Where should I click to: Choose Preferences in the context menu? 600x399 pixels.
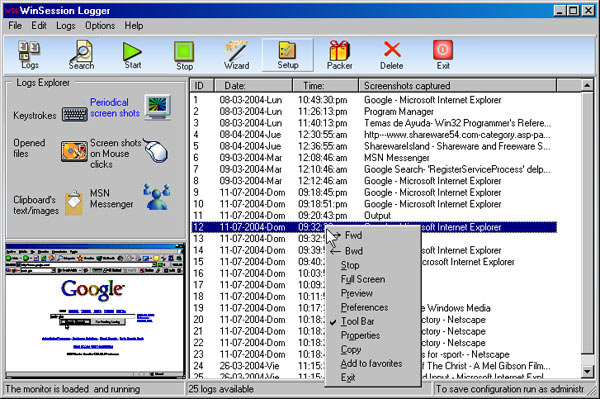pos(373,307)
